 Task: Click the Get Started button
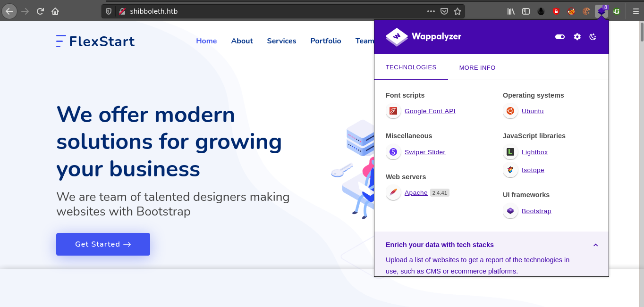tap(103, 244)
